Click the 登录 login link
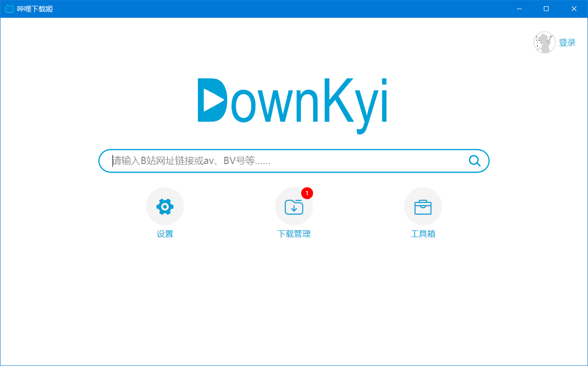The height and width of the screenshot is (366, 588). (x=568, y=42)
